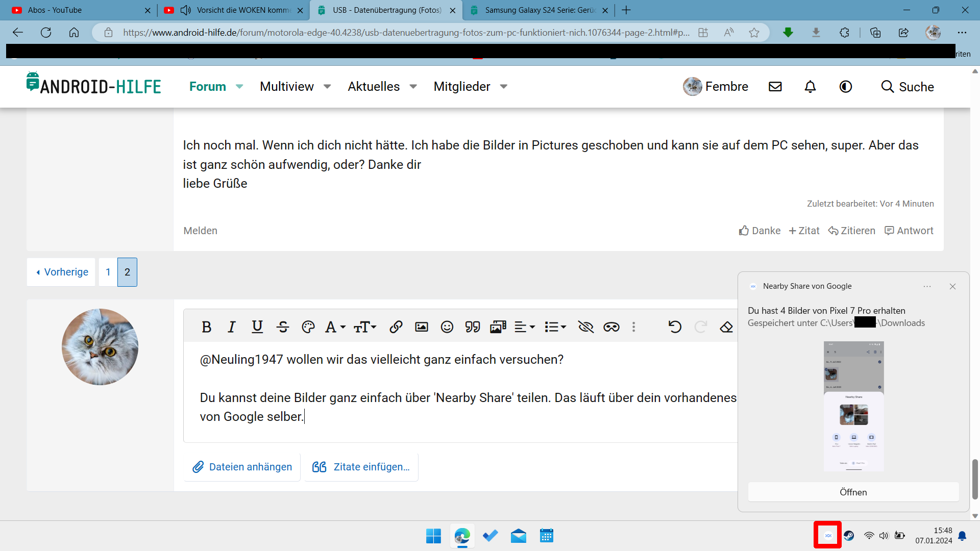Open Suche search
This screenshot has width=980, height=551.
[908, 87]
